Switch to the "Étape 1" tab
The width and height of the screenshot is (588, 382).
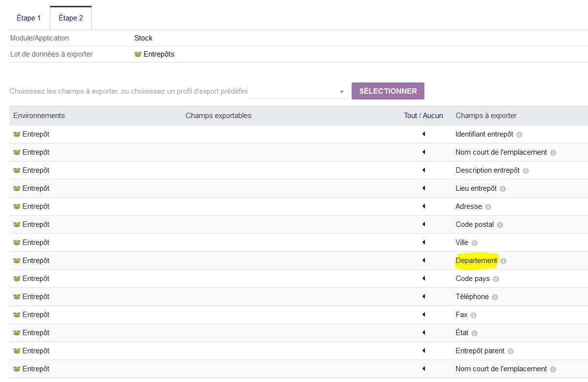[28, 18]
